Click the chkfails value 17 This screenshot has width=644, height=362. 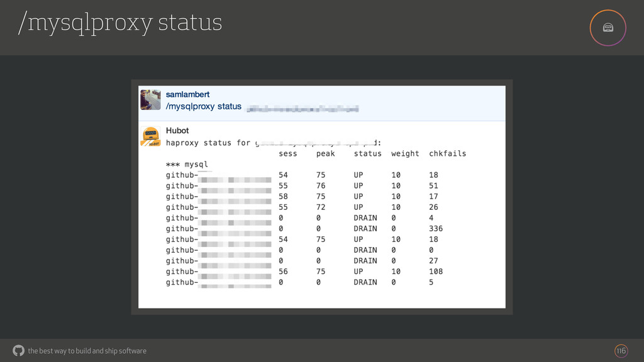(x=433, y=197)
